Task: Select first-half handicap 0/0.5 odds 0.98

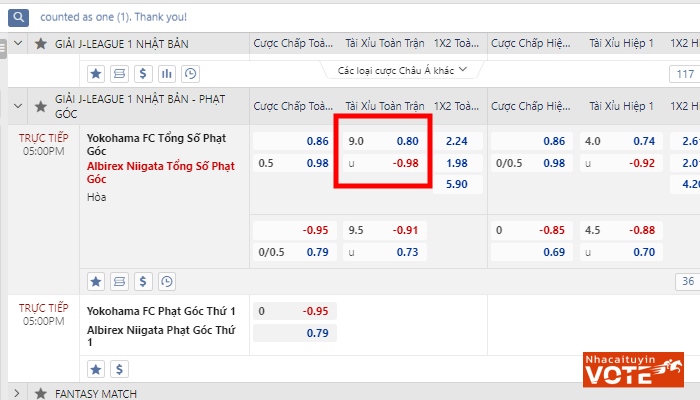Action: pos(532,163)
